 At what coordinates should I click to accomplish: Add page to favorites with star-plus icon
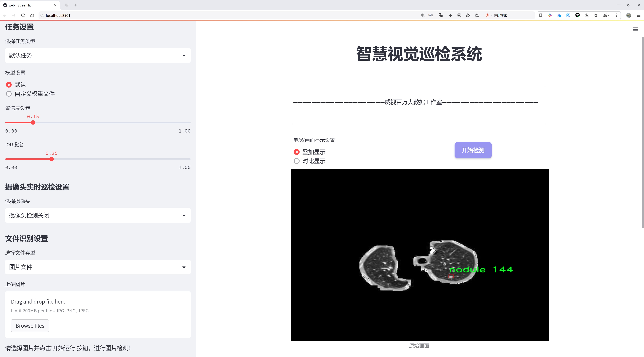[x=477, y=15]
